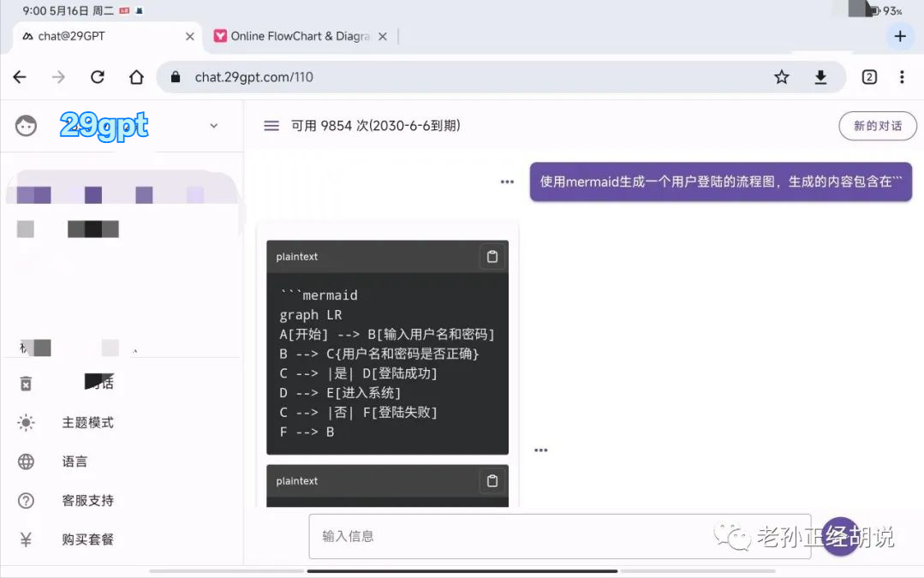Screen dimensions: 924x578
Task: Open options dots beside the assistant reply
Action: 540,450
